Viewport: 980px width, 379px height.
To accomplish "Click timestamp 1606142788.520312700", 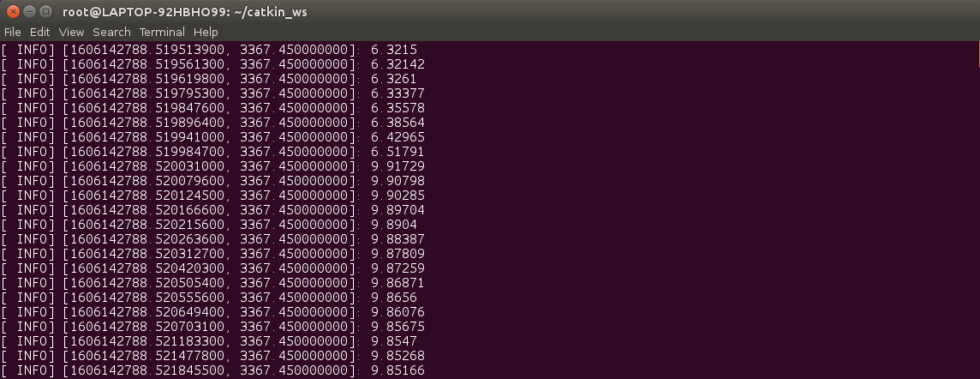I will [149, 253].
